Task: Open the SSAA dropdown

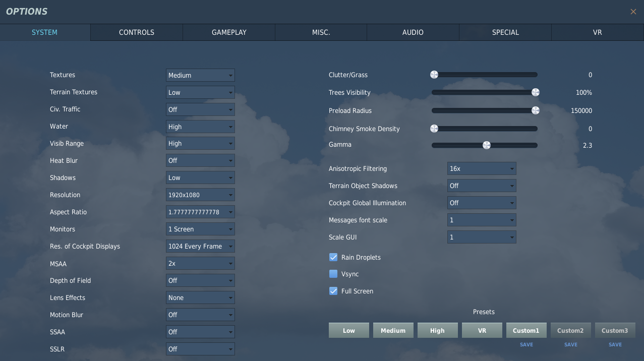Action: pos(200,332)
